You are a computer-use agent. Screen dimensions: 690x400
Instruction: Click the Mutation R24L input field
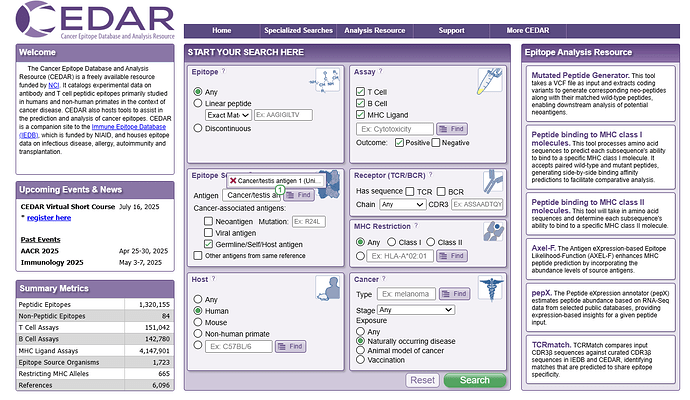click(308, 221)
